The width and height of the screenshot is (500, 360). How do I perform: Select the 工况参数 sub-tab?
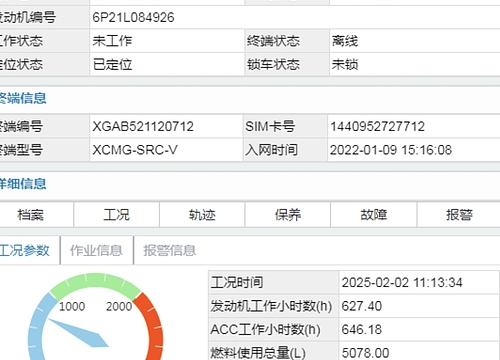tap(25, 250)
